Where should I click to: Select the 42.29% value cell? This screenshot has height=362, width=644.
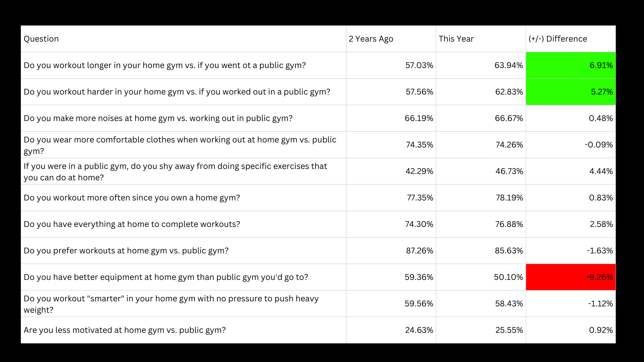[419, 171]
